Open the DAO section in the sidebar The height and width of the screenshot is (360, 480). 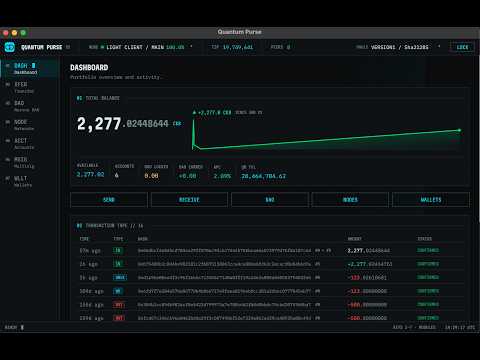[29, 106]
